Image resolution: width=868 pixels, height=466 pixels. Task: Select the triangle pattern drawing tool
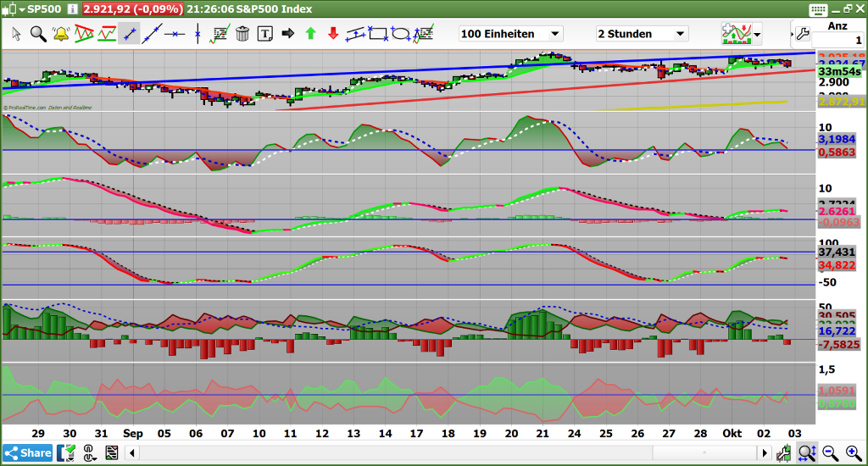pos(84,34)
